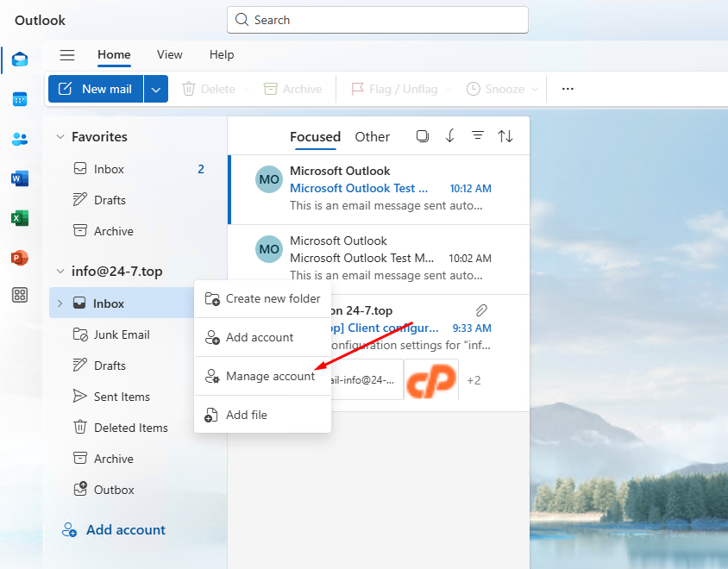Switch to the Other inbox tab
This screenshot has width=728, height=569.
(372, 136)
